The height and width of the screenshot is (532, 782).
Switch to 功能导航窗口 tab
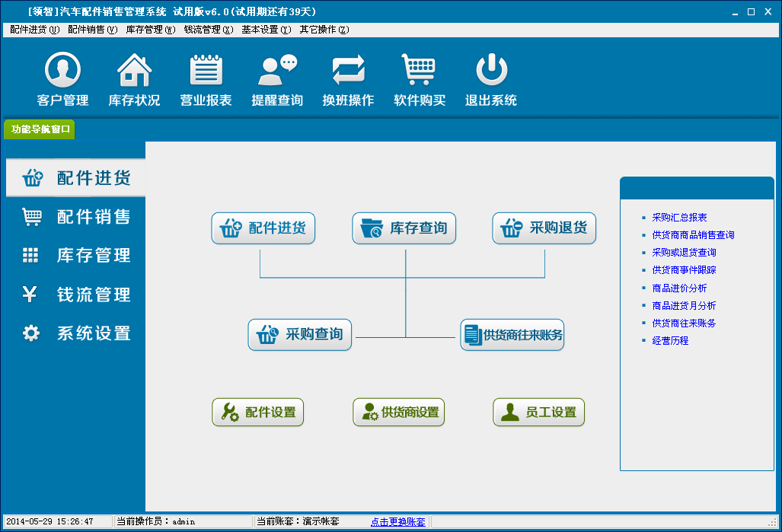40,129
